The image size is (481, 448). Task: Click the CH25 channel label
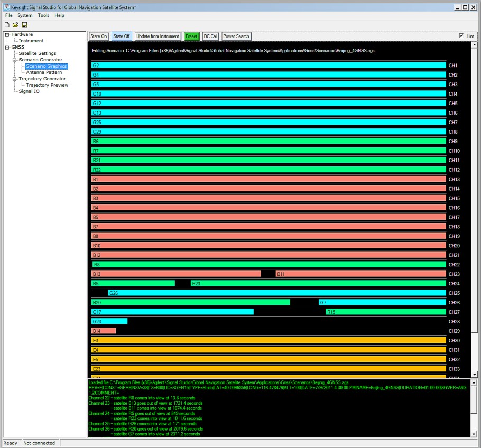coord(454,293)
